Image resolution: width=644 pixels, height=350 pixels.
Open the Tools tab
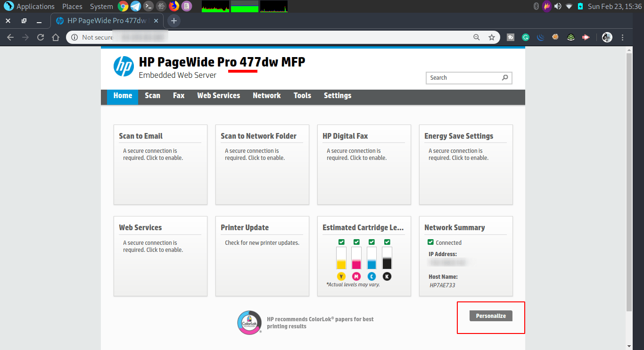pyautogui.click(x=302, y=95)
